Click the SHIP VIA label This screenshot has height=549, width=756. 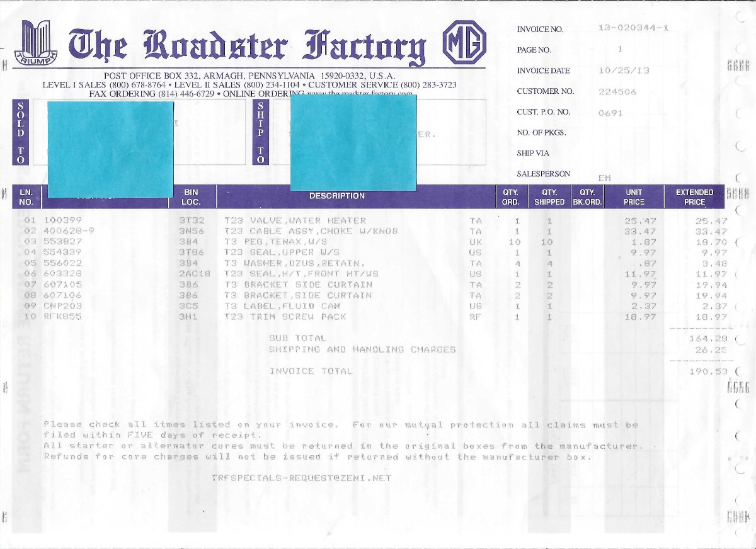[x=533, y=153]
